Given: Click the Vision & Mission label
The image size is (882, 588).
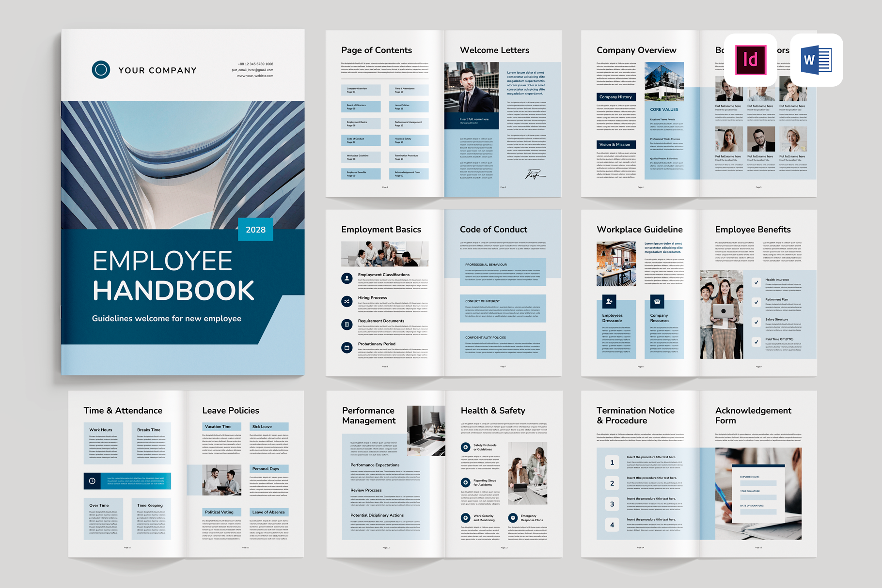Looking at the screenshot, I should point(615,144).
